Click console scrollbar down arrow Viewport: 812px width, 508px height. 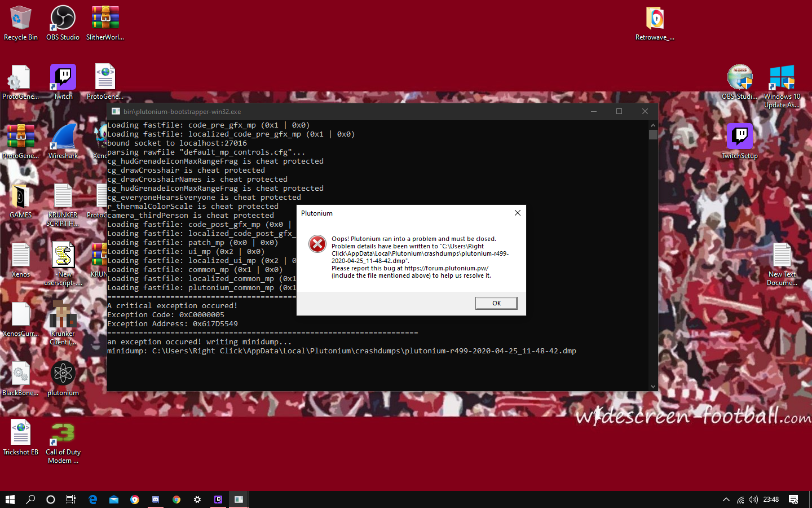click(x=653, y=387)
